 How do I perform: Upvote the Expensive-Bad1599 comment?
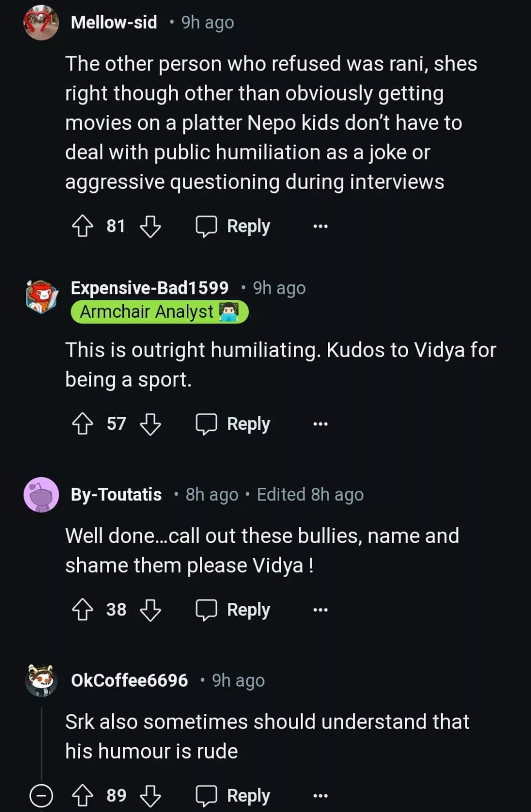(x=82, y=424)
